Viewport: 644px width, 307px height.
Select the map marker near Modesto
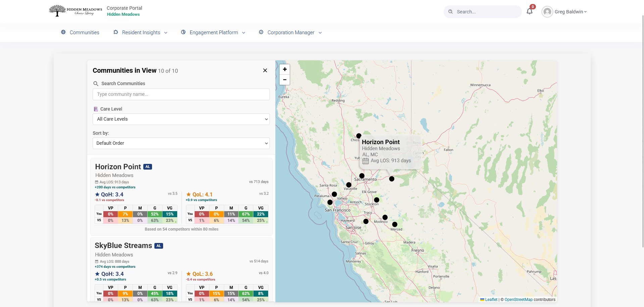point(385,217)
